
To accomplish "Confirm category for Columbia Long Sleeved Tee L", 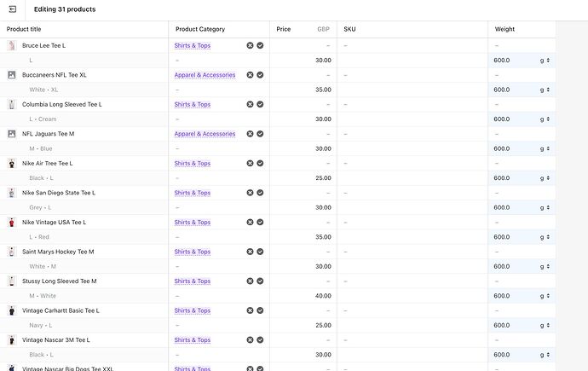I will pos(260,104).
